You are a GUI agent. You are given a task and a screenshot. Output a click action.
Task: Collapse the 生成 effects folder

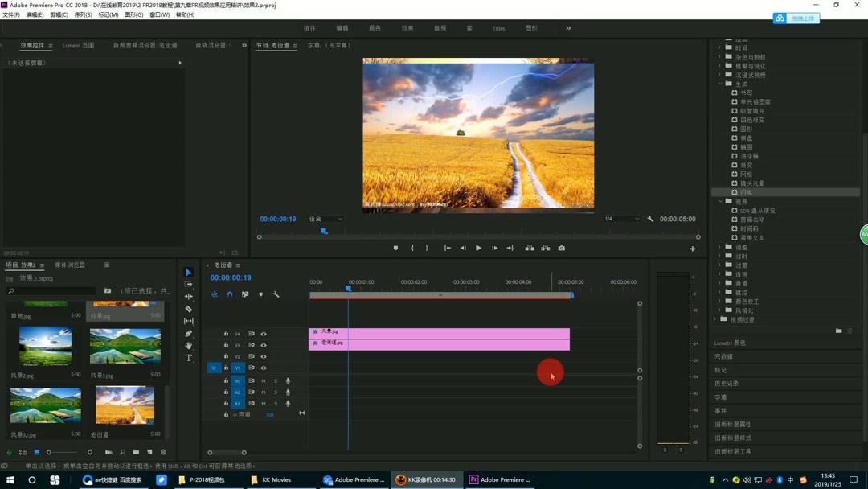coord(720,84)
